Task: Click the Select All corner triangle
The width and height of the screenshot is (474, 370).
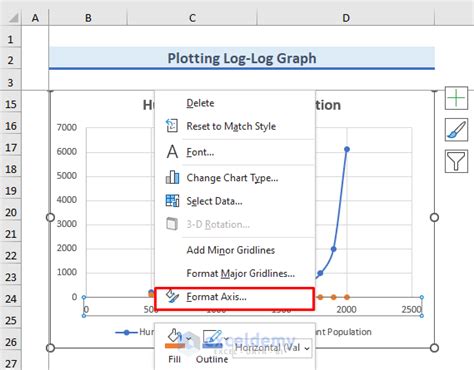Action: coord(12,17)
